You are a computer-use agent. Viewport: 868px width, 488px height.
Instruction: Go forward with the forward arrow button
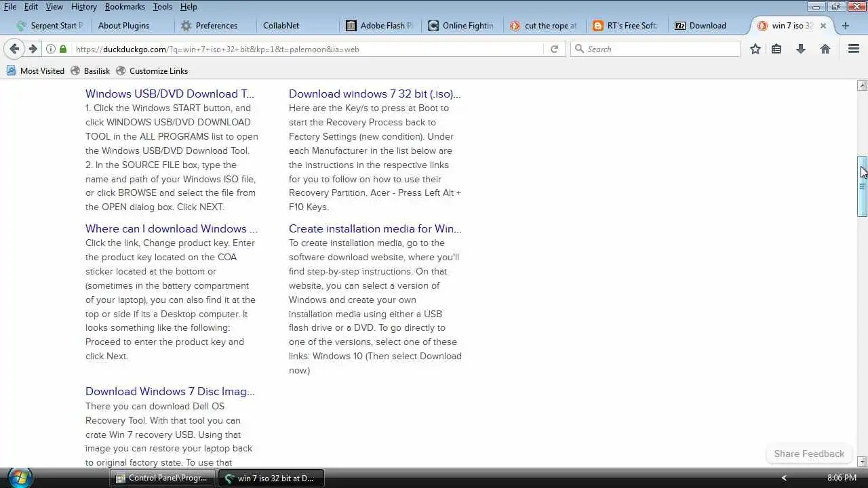pyautogui.click(x=33, y=49)
